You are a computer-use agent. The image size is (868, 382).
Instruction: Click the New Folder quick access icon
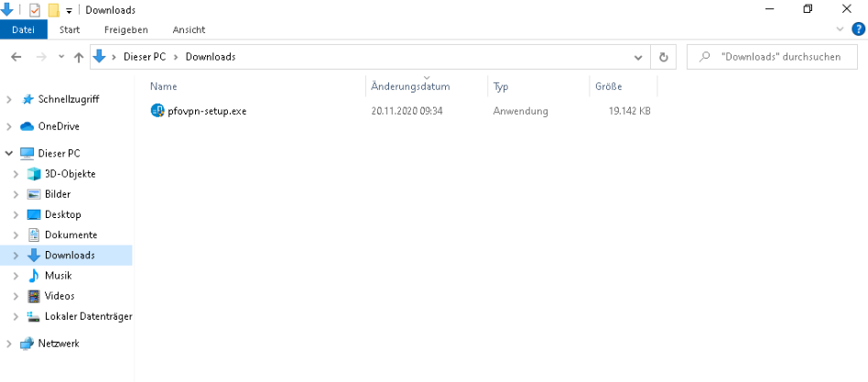(54, 10)
